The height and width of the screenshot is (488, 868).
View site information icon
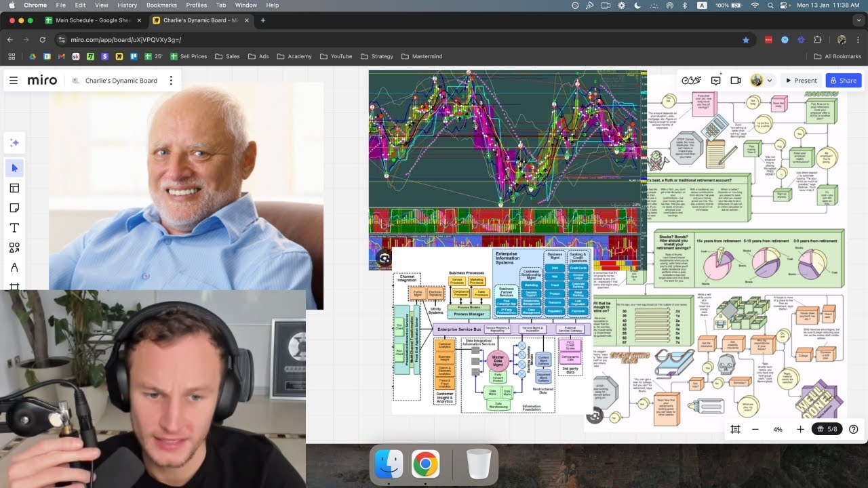(62, 40)
